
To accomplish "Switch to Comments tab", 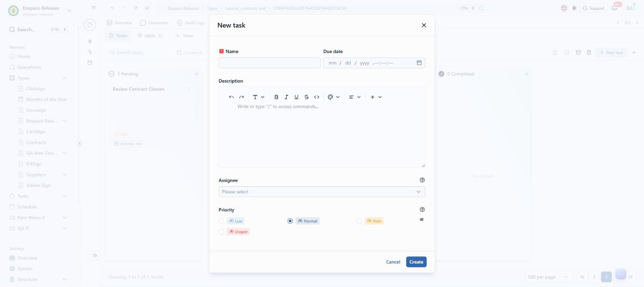I will (x=154, y=23).
